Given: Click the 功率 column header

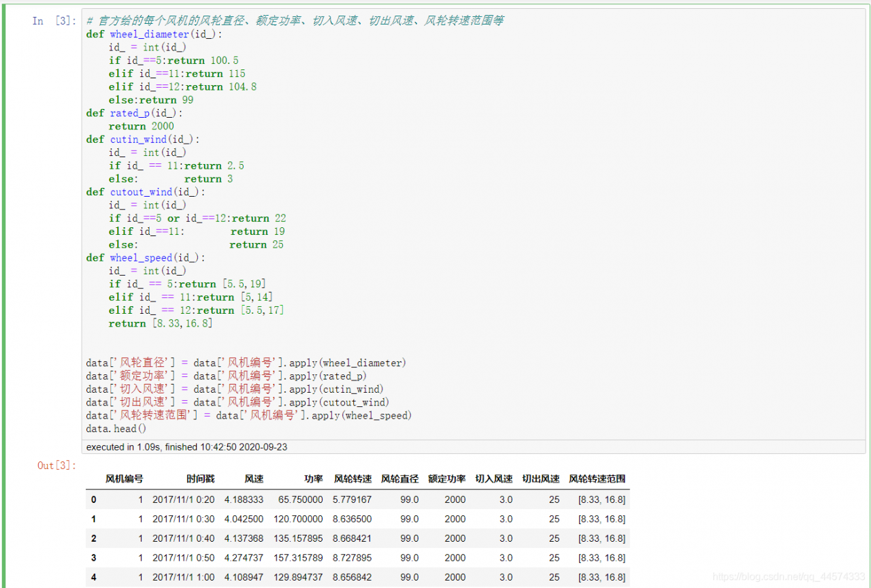Looking at the screenshot, I should (x=314, y=479).
